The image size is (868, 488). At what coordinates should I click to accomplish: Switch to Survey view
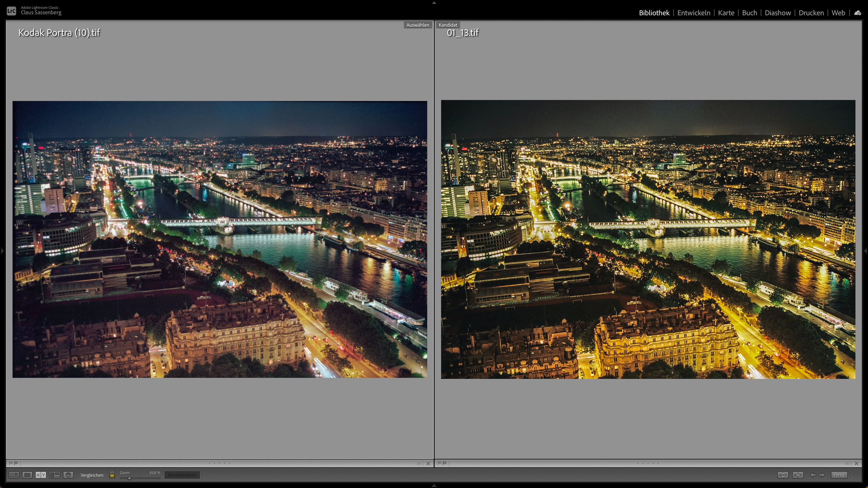[x=55, y=475]
